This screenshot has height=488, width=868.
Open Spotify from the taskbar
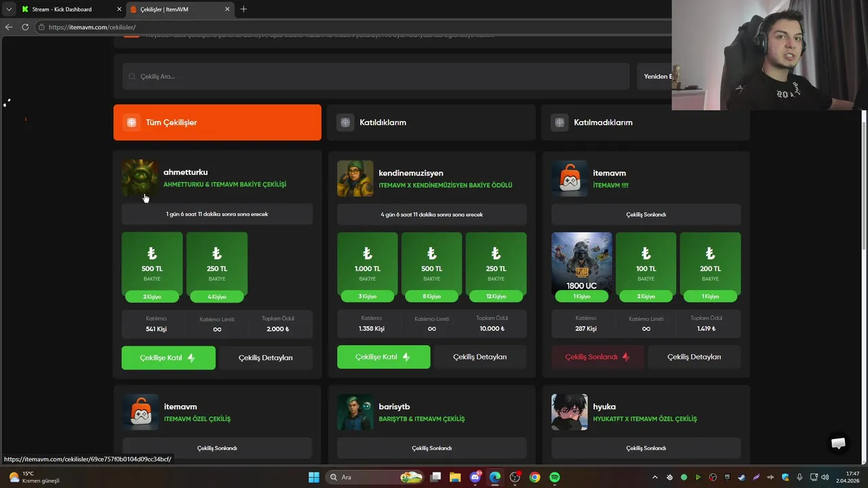[x=555, y=477]
